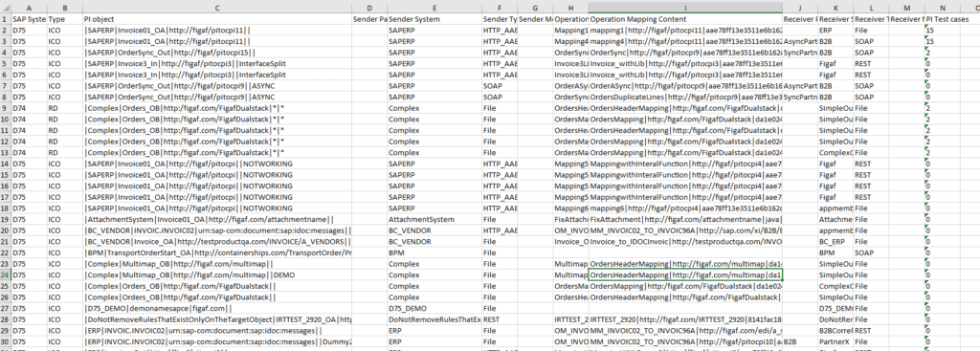Select PI object cell 'OrderSync_Out|http://figaf/pitocpi15'
Screen dimensions: 980x351
217,52
